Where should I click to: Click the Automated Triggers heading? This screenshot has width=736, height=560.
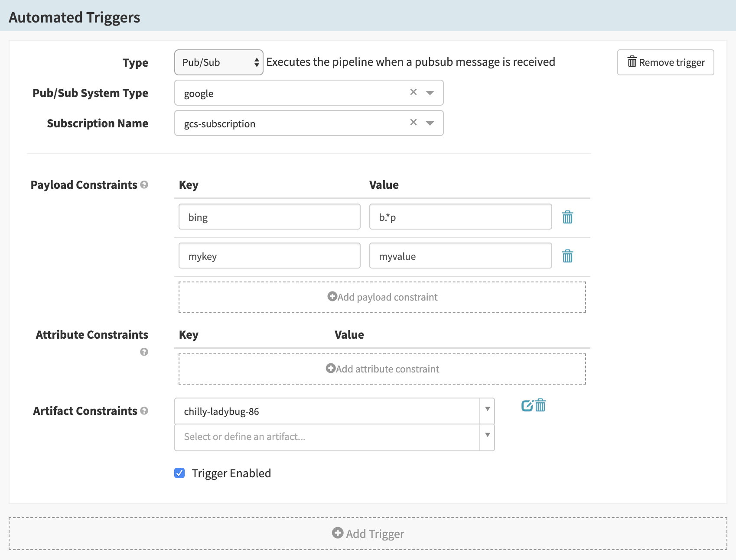[x=75, y=17]
